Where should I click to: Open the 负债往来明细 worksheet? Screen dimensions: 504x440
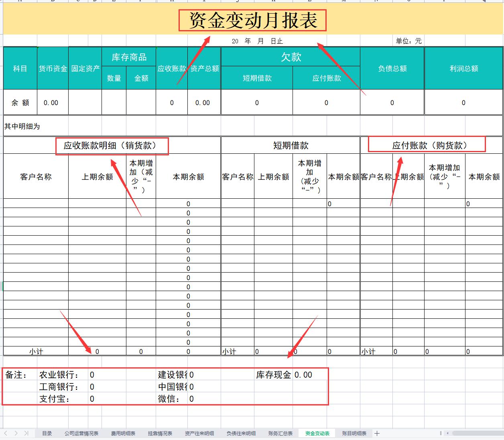click(240, 433)
